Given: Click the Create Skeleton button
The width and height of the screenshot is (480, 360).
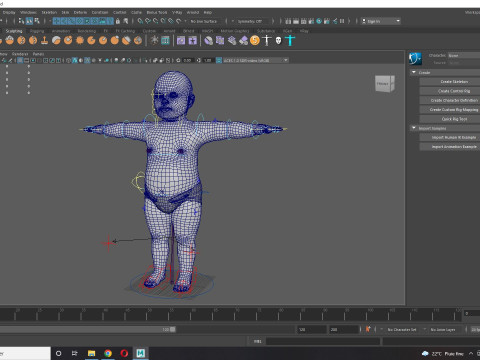Looking at the screenshot, I should click(x=449, y=82).
